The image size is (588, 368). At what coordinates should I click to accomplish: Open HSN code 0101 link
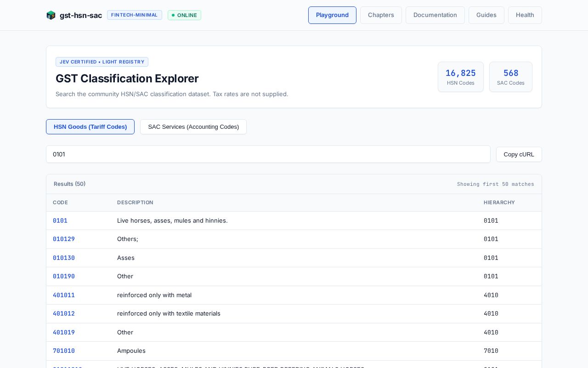(60, 221)
